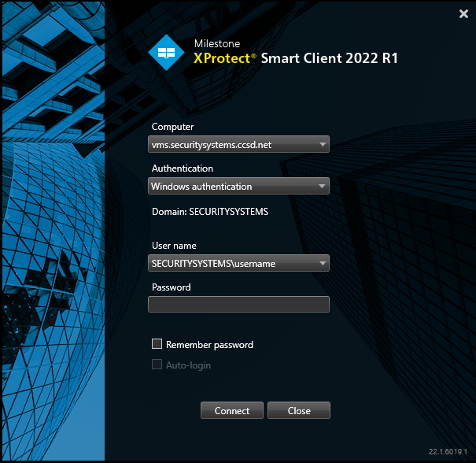Click the User name field label
The width and height of the screenshot is (476, 463).
point(174,246)
